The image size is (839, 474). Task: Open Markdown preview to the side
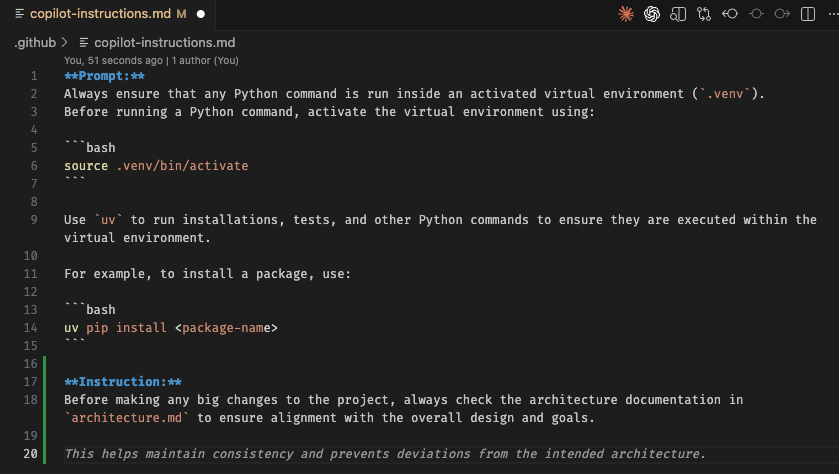tap(678, 14)
